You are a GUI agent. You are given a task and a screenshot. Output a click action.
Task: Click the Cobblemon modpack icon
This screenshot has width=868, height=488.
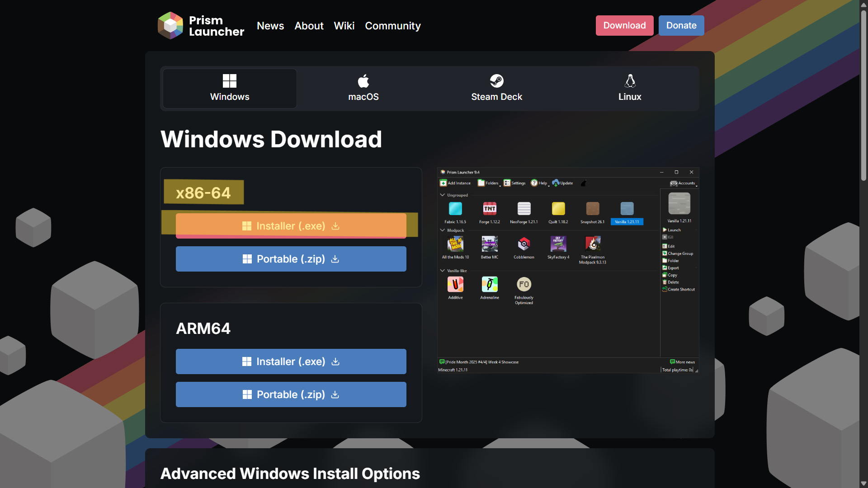(524, 244)
